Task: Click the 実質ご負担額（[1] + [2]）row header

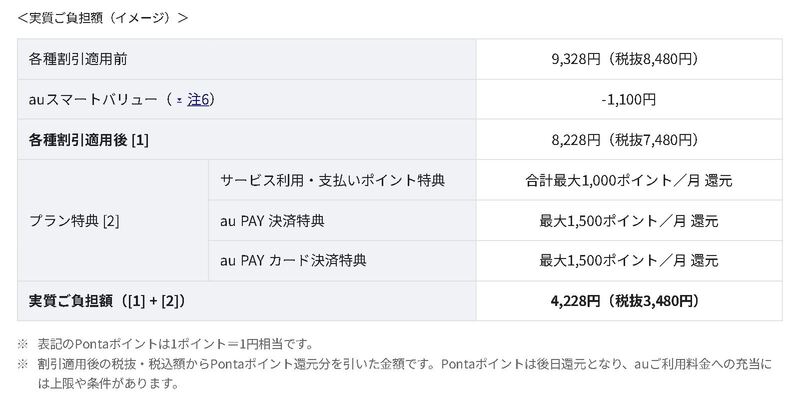Action: coord(107,301)
